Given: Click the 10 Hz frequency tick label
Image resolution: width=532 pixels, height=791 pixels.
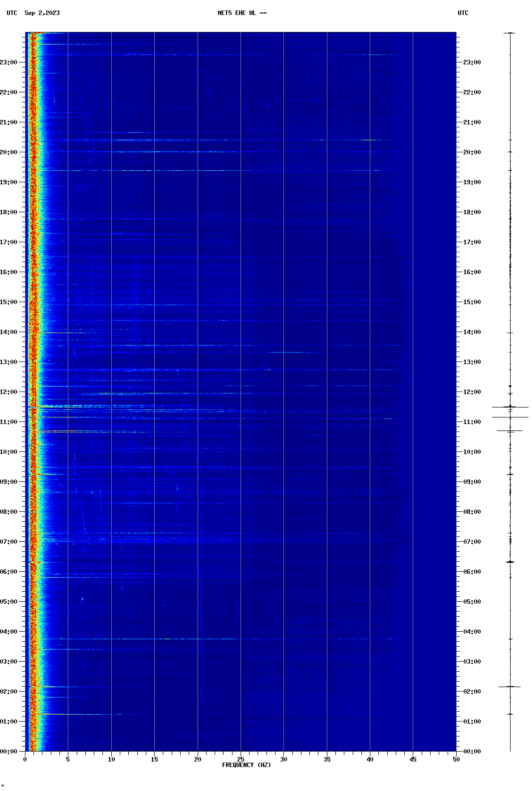Looking at the screenshot, I should coord(111,760).
